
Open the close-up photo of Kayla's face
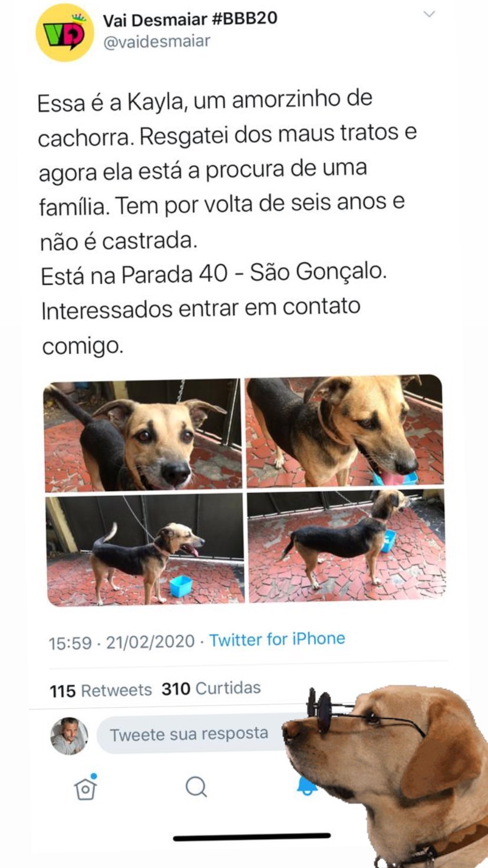(143, 435)
